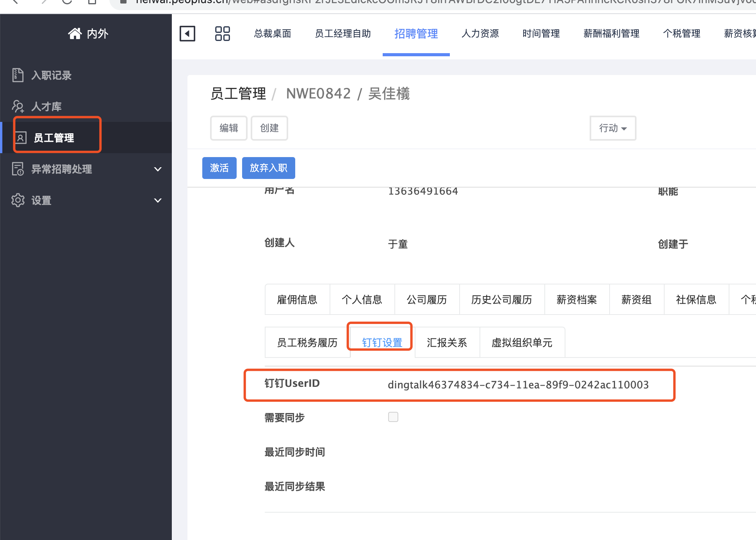Click the 编辑 button
Viewport: 756px width, 540px height.
(228, 128)
